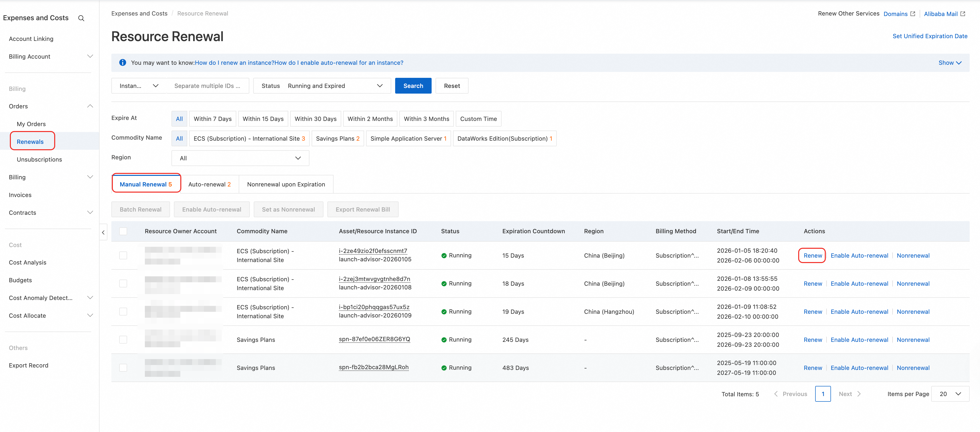
Task: Click the Set Unified Expiration Date link
Action: [x=930, y=36]
